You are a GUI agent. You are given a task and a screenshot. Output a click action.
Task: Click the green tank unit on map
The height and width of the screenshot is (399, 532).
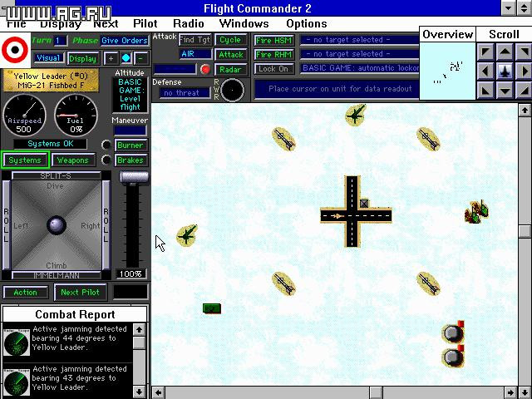point(212,308)
